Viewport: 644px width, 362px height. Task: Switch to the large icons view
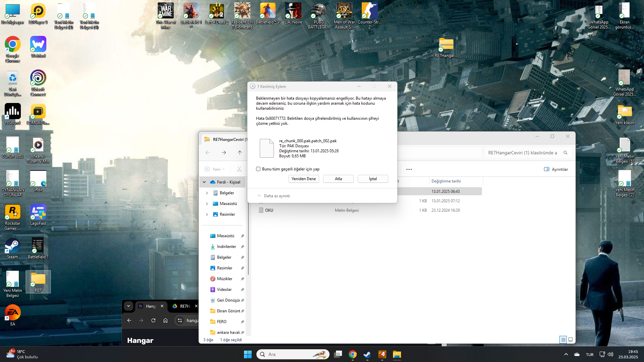[571, 340]
